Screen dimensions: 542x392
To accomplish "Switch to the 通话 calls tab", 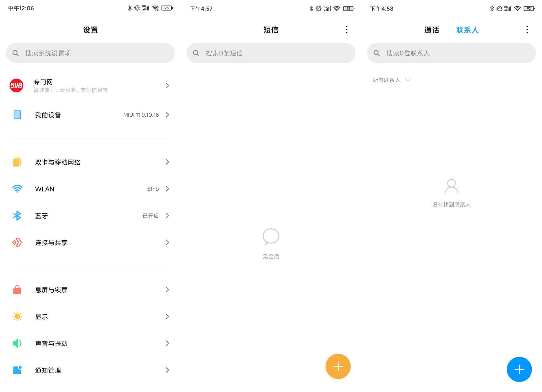I will (431, 30).
